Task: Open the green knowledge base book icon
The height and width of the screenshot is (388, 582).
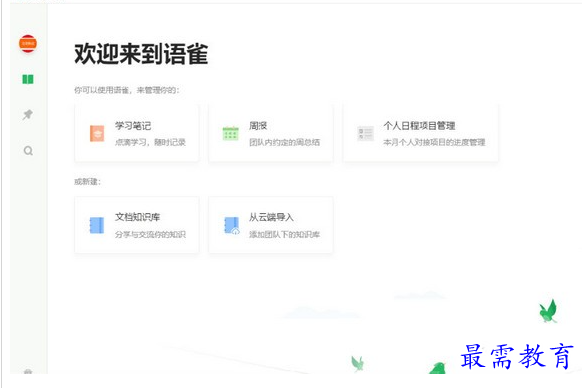Action: coord(28,79)
